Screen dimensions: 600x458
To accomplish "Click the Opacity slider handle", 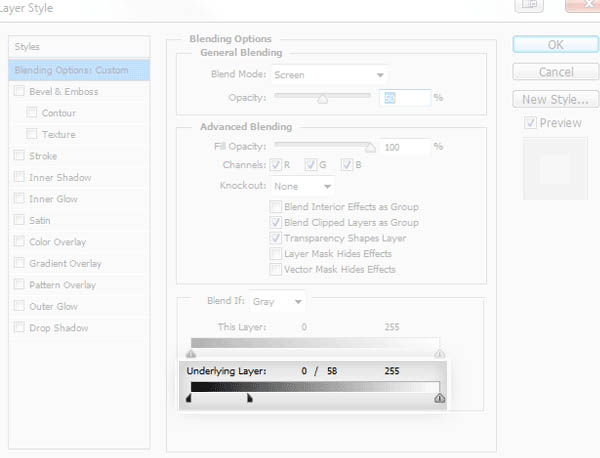I will pyautogui.click(x=322, y=99).
